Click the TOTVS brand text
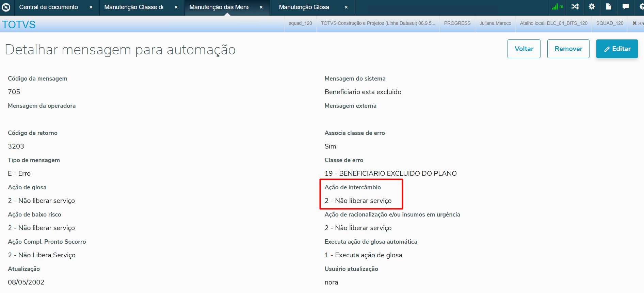 (19, 24)
